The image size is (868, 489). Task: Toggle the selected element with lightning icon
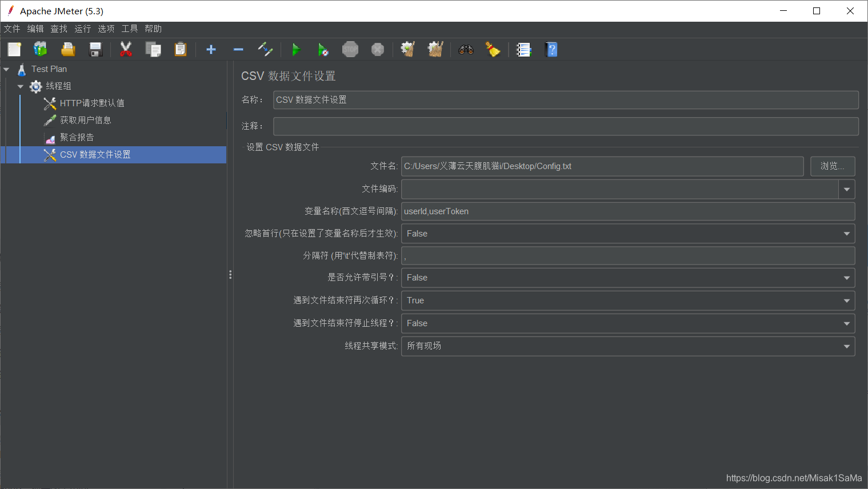tap(265, 49)
